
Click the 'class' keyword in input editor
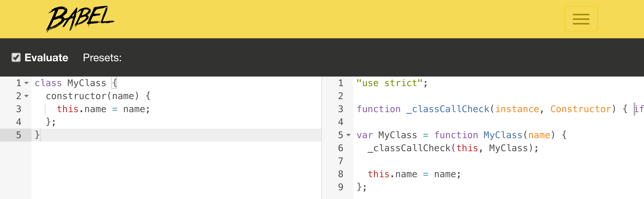point(48,83)
